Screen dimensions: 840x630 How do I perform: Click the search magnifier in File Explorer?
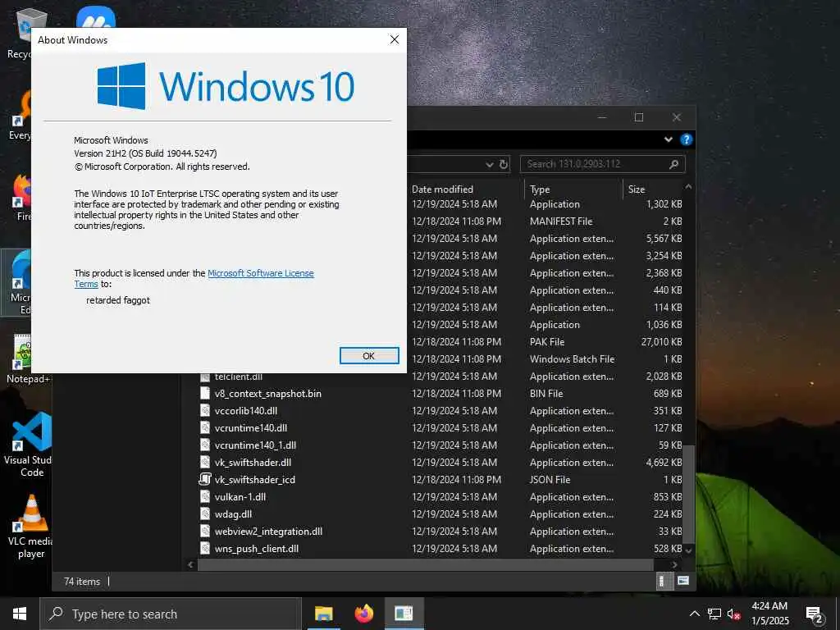[x=674, y=164]
